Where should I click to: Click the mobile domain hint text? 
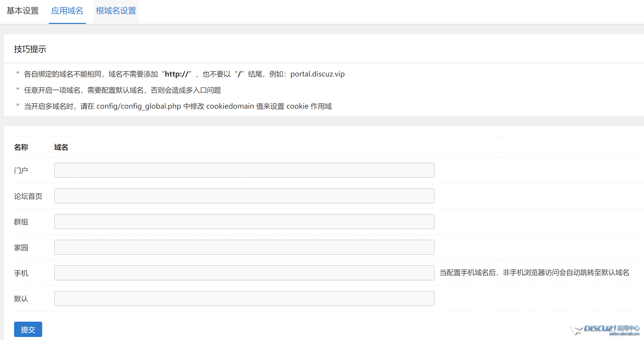point(534,273)
